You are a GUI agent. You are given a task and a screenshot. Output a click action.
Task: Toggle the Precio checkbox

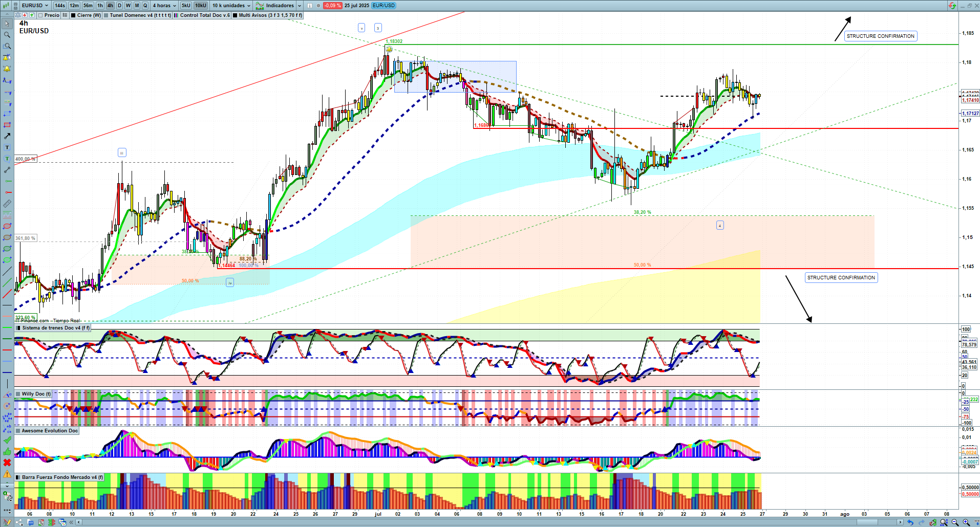(x=40, y=15)
